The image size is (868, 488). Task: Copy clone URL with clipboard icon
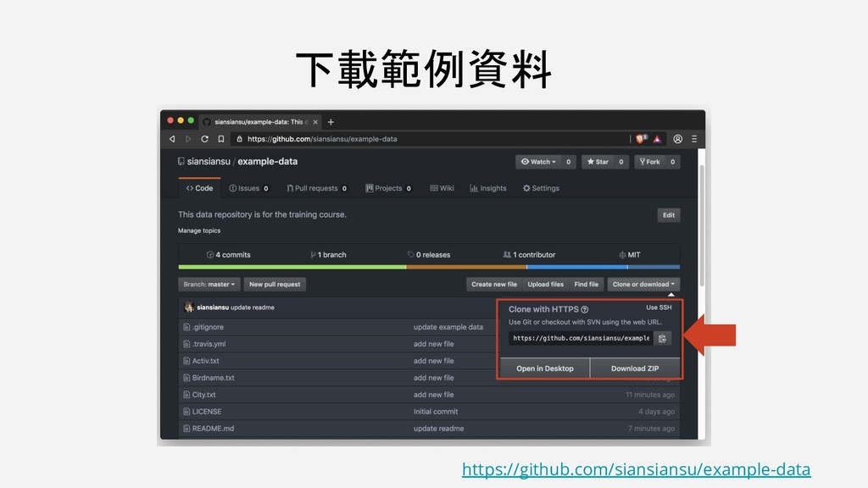coord(662,338)
